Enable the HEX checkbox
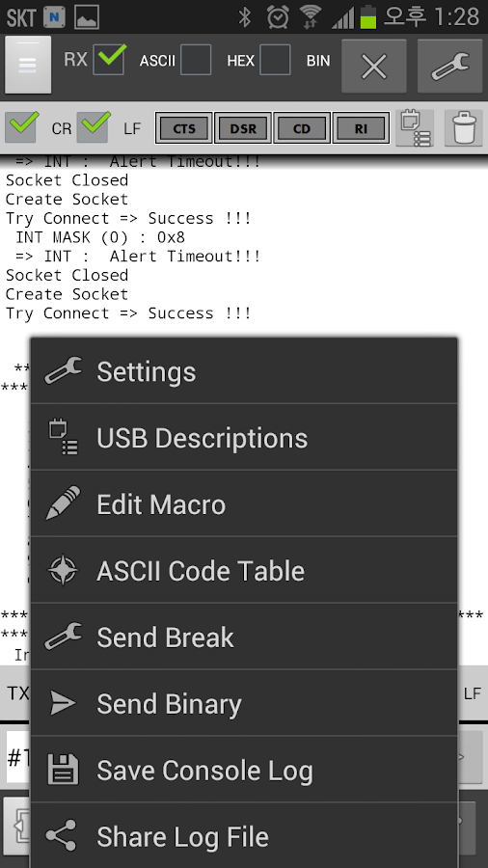The image size is (488, 868). pyautogui.click(x=275, y=60)
